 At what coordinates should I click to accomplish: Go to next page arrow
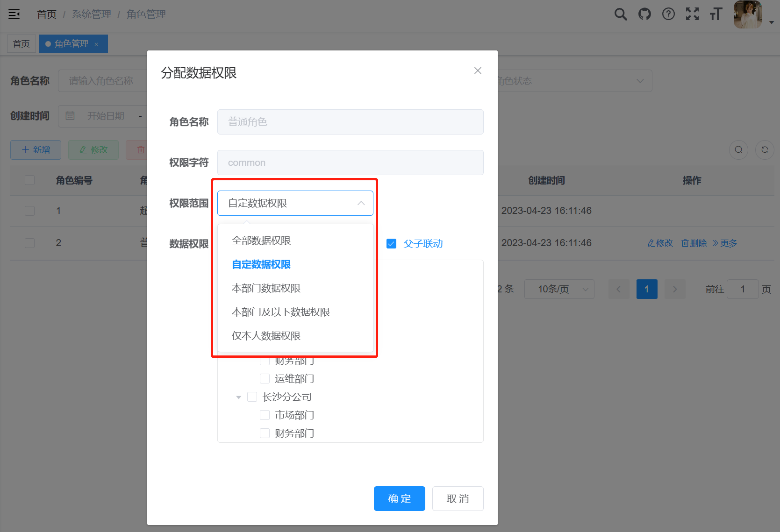click(x=675, y=289)
